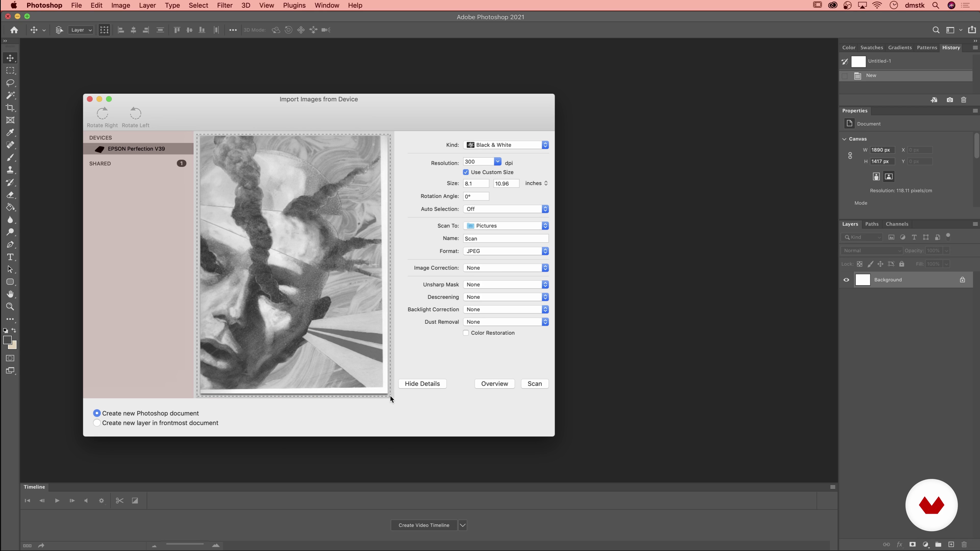Open the Filter menu
Screen dimensions: 980x551
tap(225, 5)
